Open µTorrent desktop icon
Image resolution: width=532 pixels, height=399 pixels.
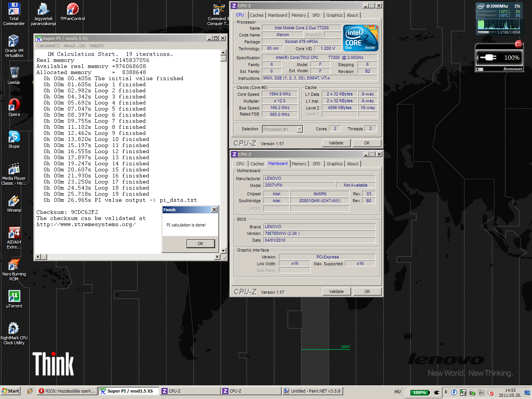coord(14,299)
